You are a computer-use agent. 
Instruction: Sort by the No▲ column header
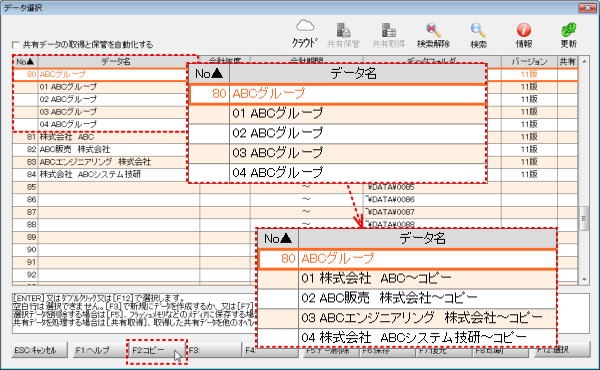(25, 62)
